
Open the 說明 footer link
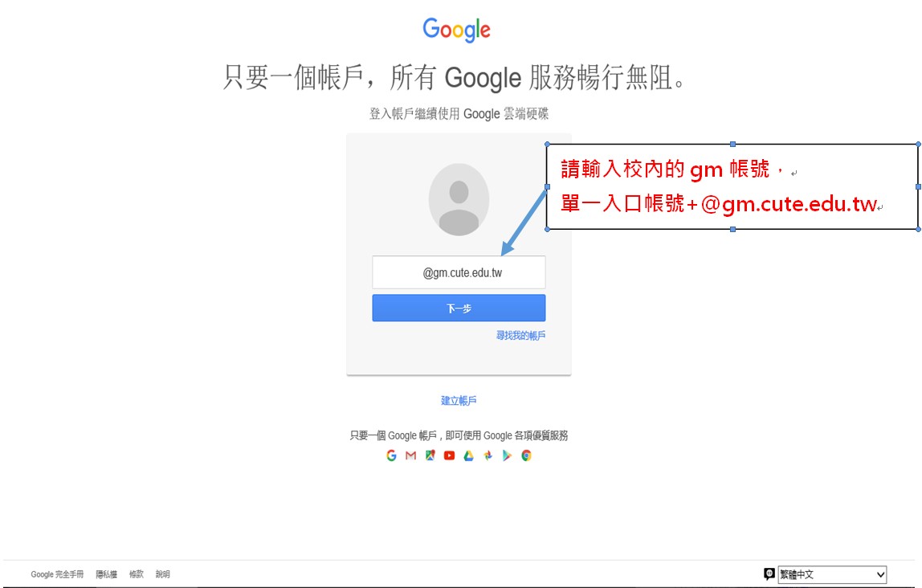point(163,574)
